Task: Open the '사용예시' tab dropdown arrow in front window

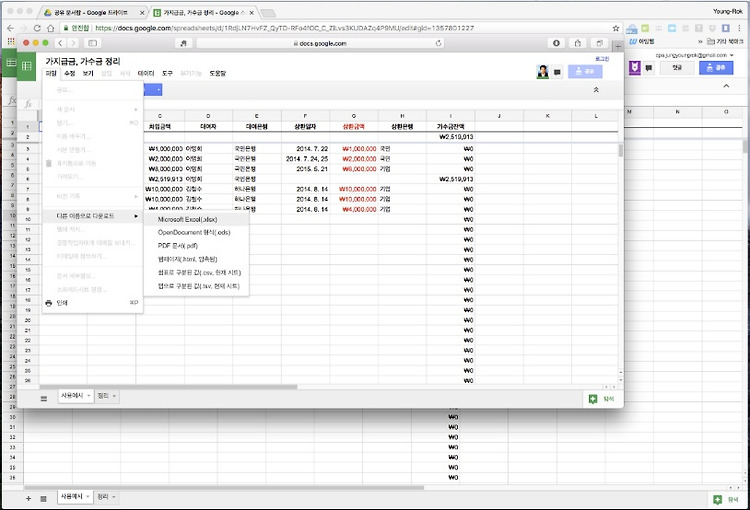Action: tap(89, 396)
